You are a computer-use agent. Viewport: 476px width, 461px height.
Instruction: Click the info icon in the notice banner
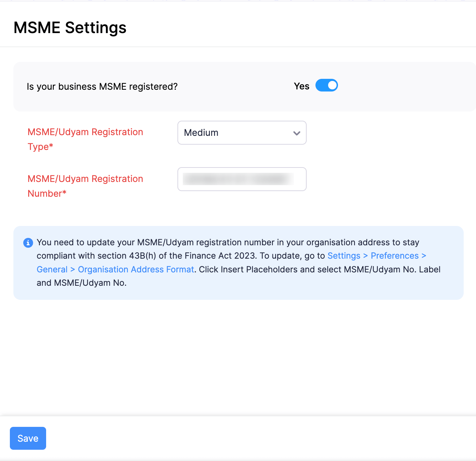coord(28,242)
